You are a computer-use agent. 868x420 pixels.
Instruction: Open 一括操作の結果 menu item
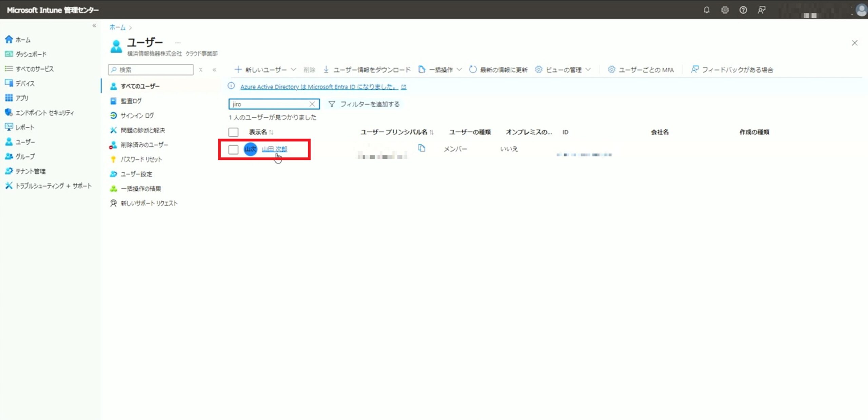point(141,188)
